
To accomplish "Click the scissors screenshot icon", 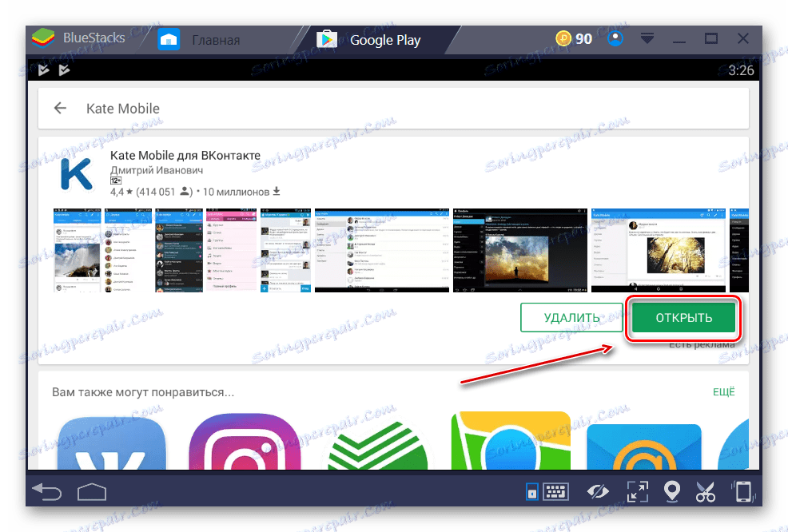I will 706,491.
